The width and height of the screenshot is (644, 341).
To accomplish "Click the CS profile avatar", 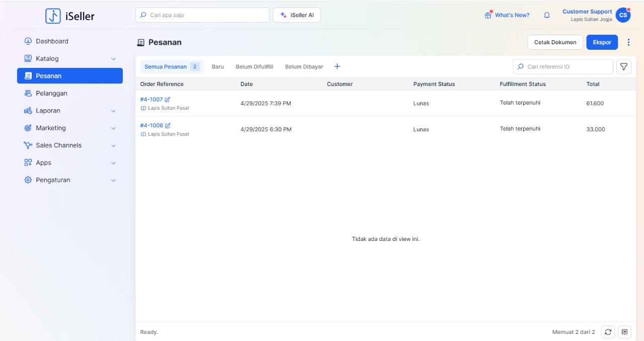I will tap(623, 15).
